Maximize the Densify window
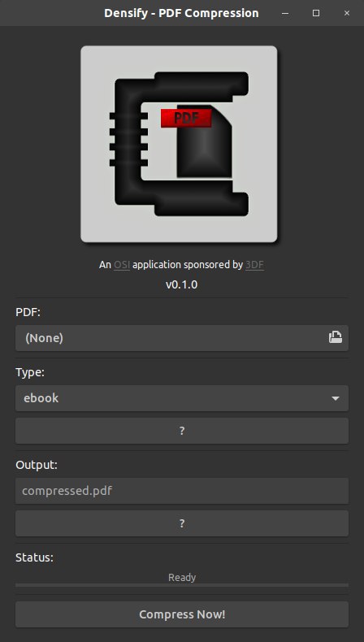The height and width of the screenshot is (642, 364). (316, 13)
